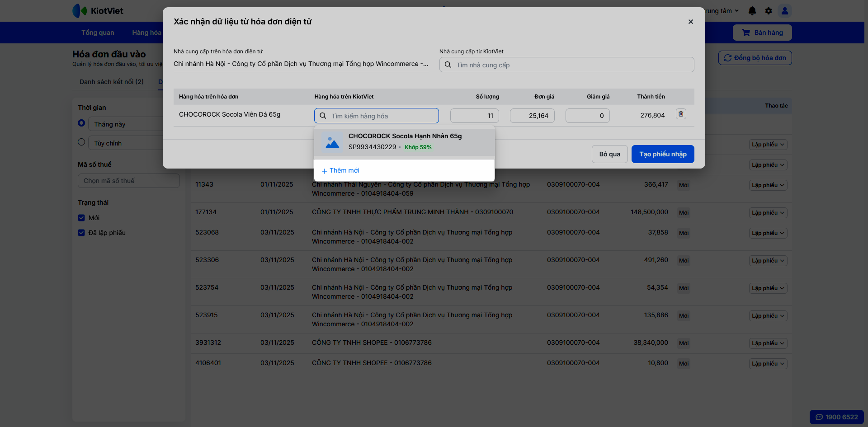Select the Tháng này radio button

click(81, 123)
